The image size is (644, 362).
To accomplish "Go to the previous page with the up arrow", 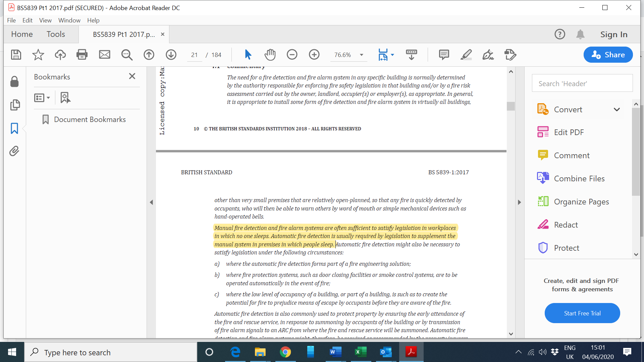I will pos(149,55).
